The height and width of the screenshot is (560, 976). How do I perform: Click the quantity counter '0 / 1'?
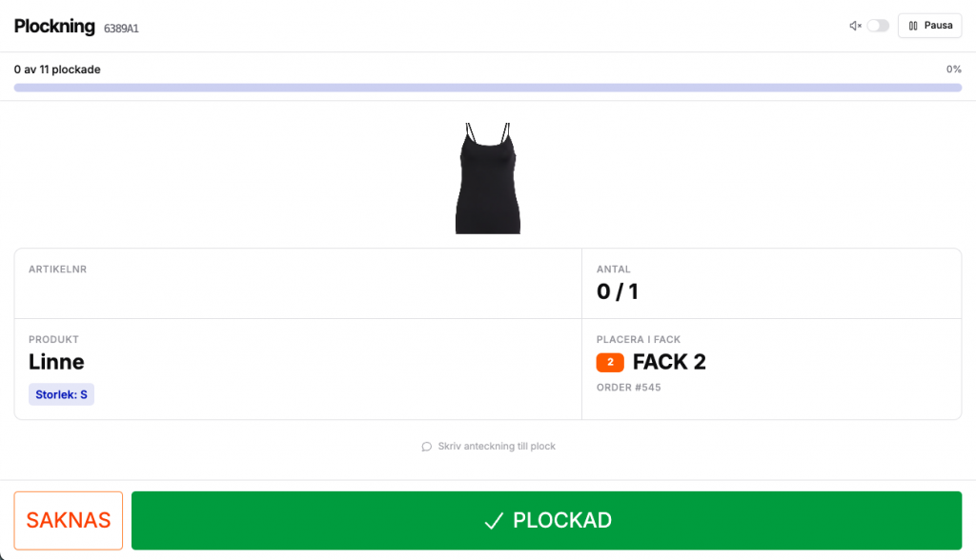point(617,291)
